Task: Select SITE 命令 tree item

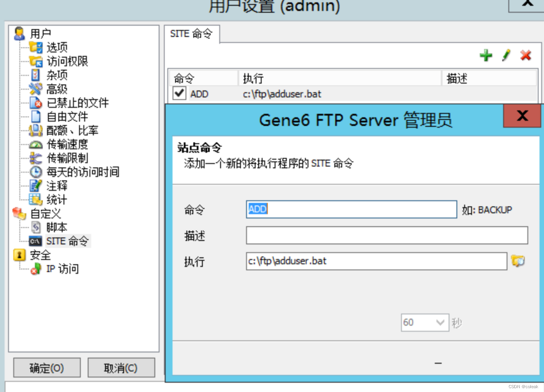Action: (68, 241)
